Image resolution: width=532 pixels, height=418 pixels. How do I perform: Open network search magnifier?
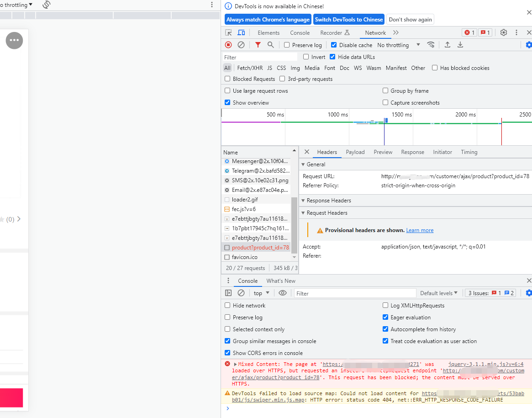(x=270, y=45)
